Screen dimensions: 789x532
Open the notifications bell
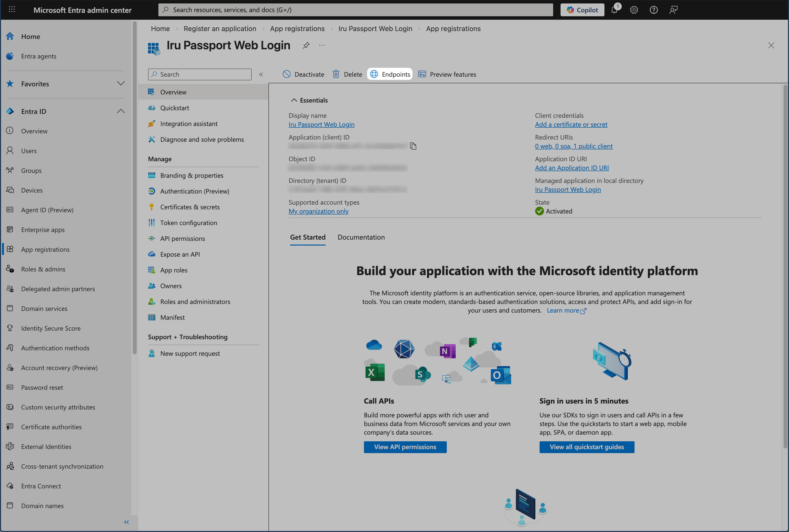point(615,10)
